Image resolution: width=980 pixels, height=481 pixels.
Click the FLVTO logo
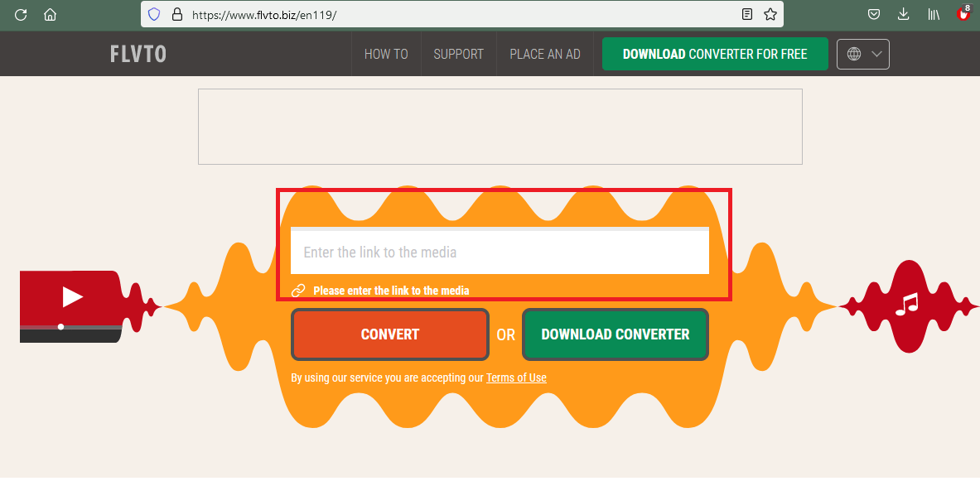[x=138, y=53]
